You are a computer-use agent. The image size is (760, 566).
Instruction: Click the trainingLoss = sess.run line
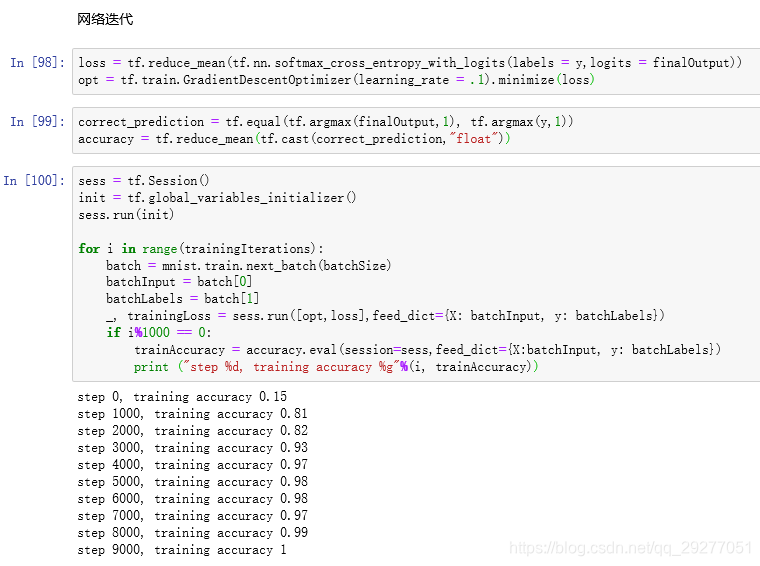(x=385, y=316)
